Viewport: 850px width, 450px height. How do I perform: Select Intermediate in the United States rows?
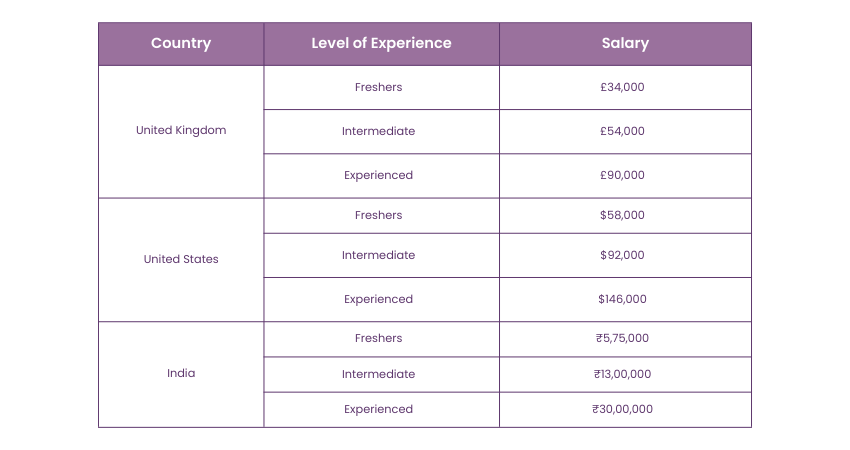[x=378, y=255]
